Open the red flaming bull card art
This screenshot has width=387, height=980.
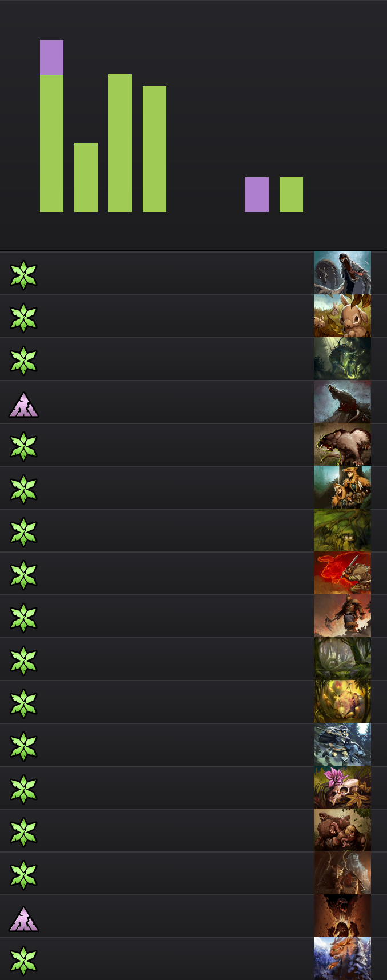click(342, 573)
